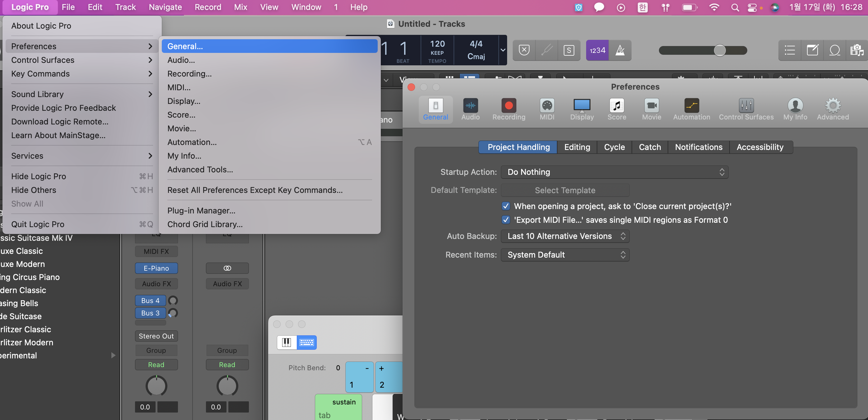868x420 pixels.
Task: Switch to musical typing keyboard view icon
Action: point(306,343)
